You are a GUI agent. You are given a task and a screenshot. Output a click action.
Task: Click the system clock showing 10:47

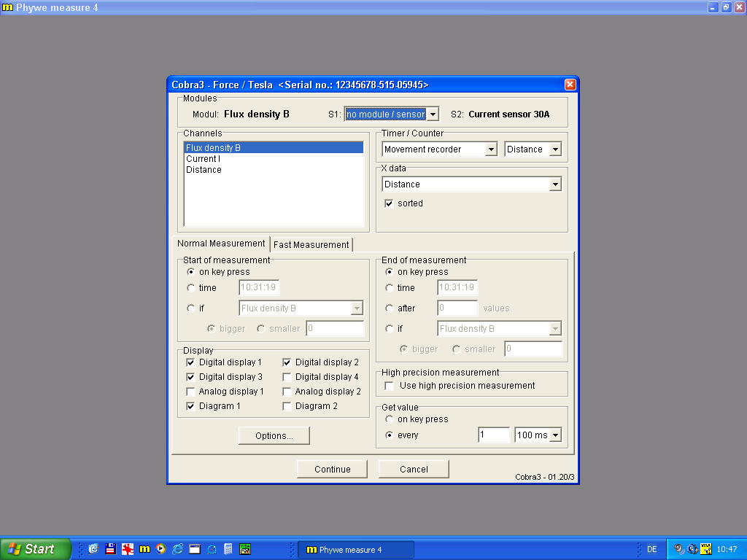(727, 550)
